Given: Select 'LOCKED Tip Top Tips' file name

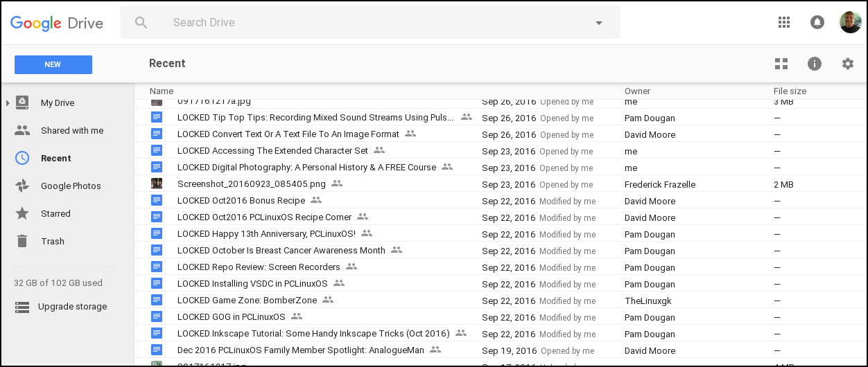Looking at the screenshot, I should [x=315, y=118].
